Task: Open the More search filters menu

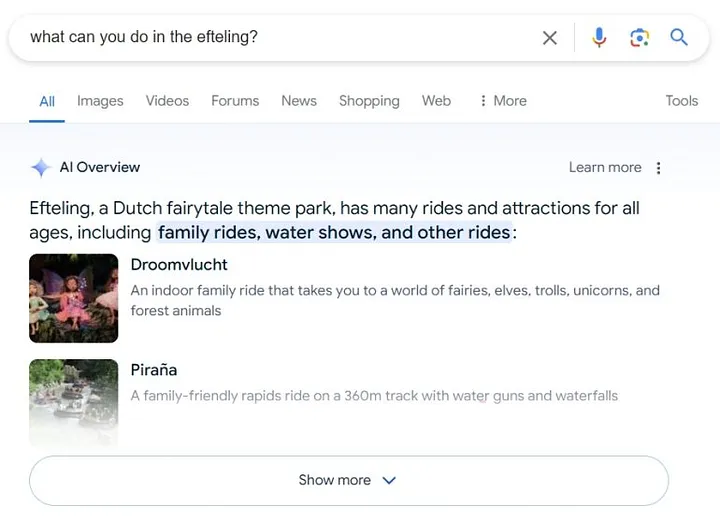Action: (x=503, y=101)
